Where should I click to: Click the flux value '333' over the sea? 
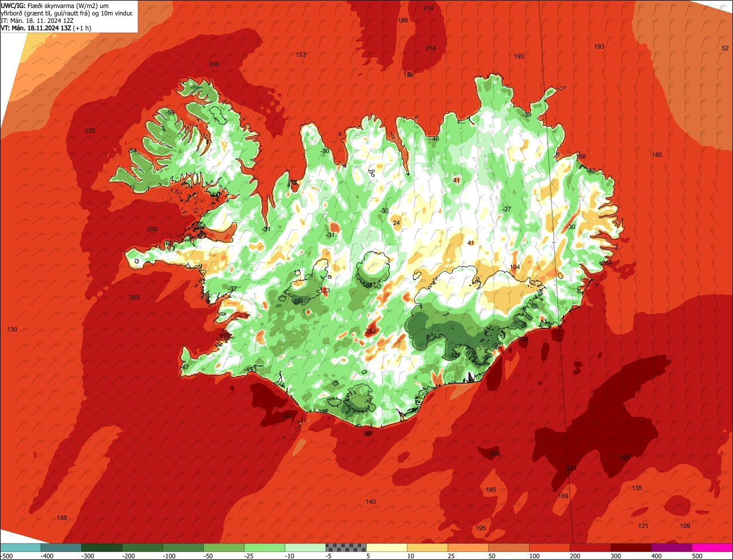point(571,468)
